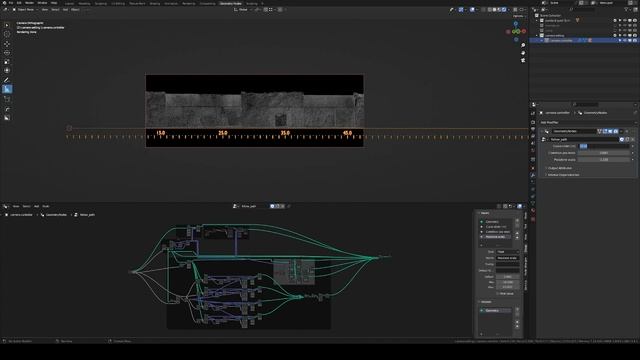Select the Annotate pencil tool
Viewport: 640px width, 360px height.
(x=7, y=80)
